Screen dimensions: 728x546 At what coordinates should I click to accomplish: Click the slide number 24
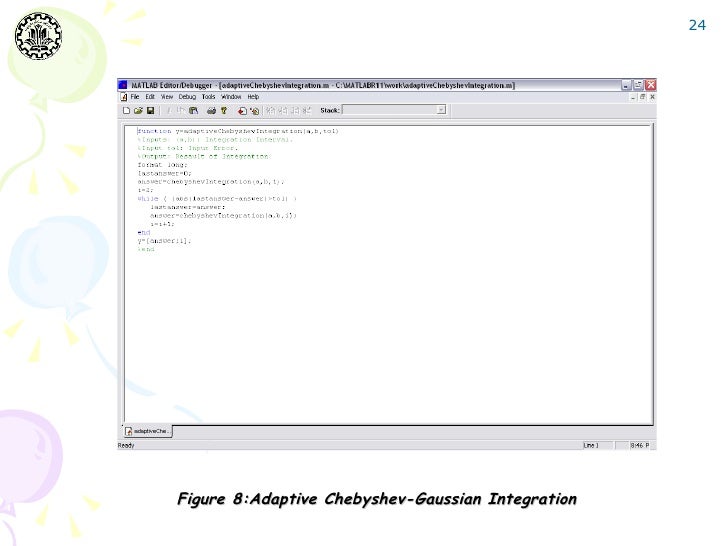pyautogui.click(x=697, y=25)
